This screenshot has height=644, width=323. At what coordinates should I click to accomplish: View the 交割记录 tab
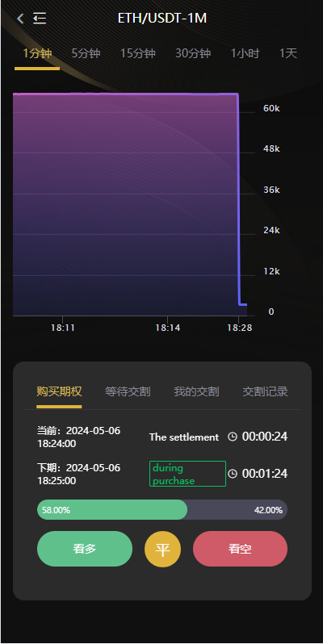[265, 391]
